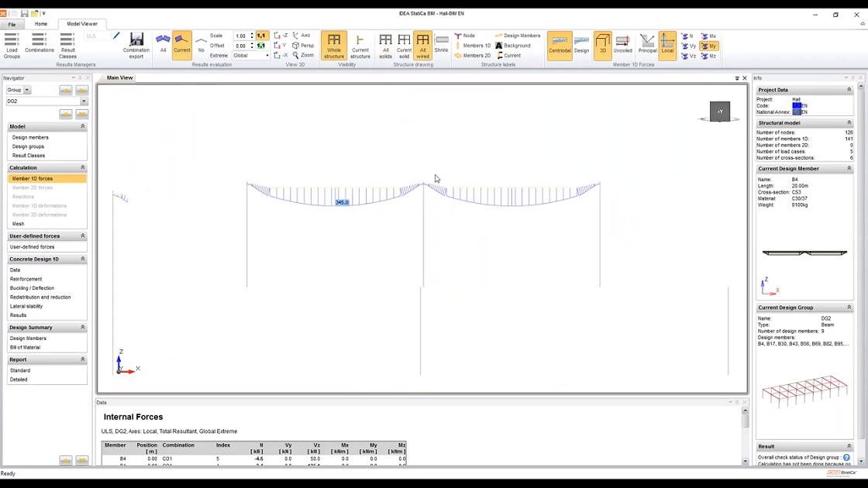Toggle Members 1D labels

(x=473, y=46)
